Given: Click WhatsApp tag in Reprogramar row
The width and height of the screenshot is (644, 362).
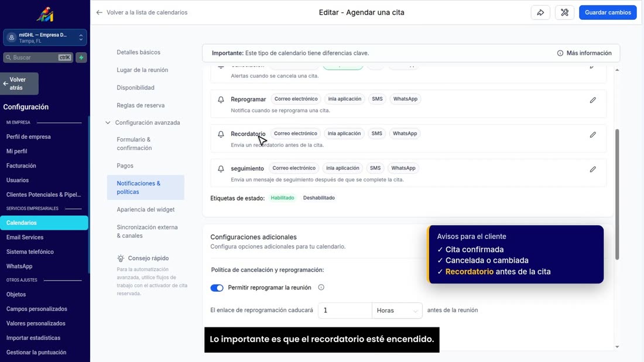Looking at the screenshot, I should pyautogui.click(x=405, y=99).
